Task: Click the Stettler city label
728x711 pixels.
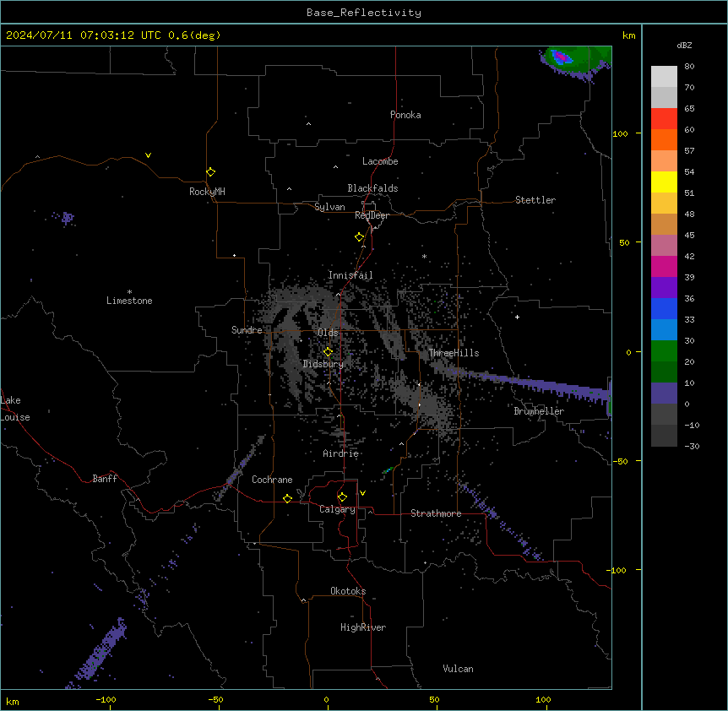Action: [535, 200]
